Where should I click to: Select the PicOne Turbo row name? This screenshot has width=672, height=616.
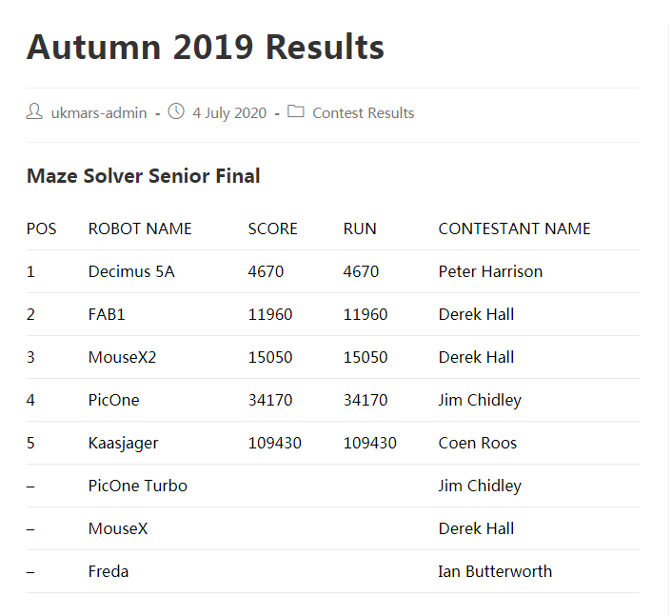point(138,486)
